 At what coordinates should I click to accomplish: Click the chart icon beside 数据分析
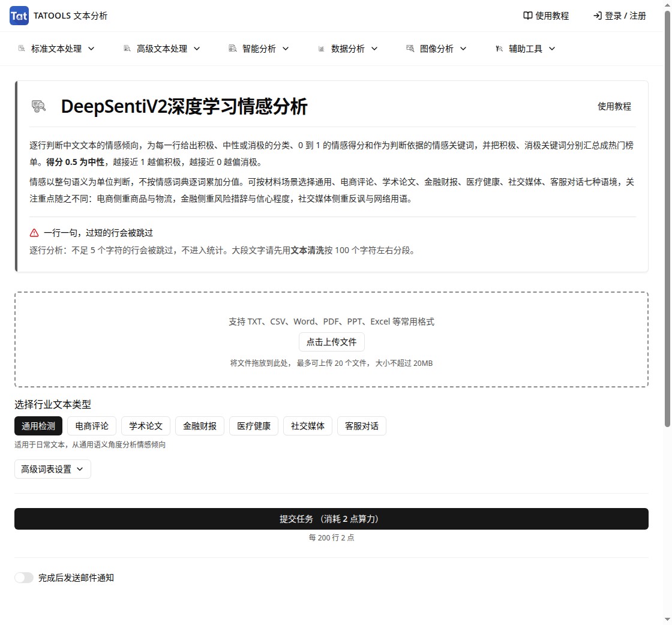[x=322, y=49]
